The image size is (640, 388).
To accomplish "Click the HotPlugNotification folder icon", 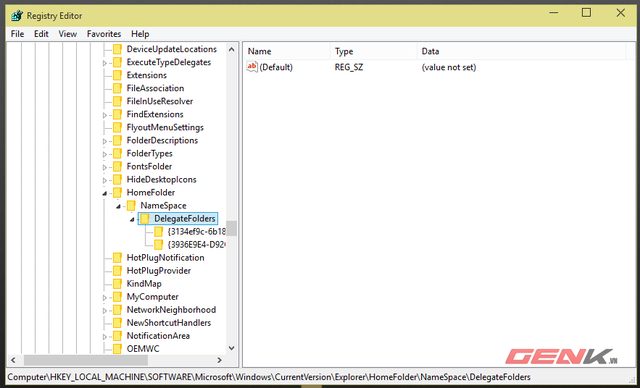I will (118, 258).
